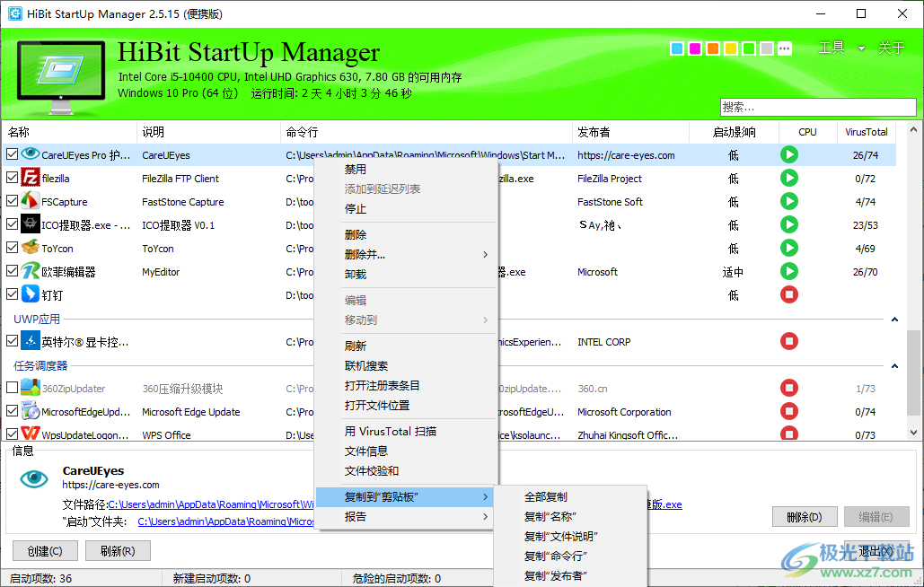The height and width of the screenshot is (587, 924).
Task: Click red stopped icon for MicrosoftEdgeUpdate
Action: click(789, 411)
